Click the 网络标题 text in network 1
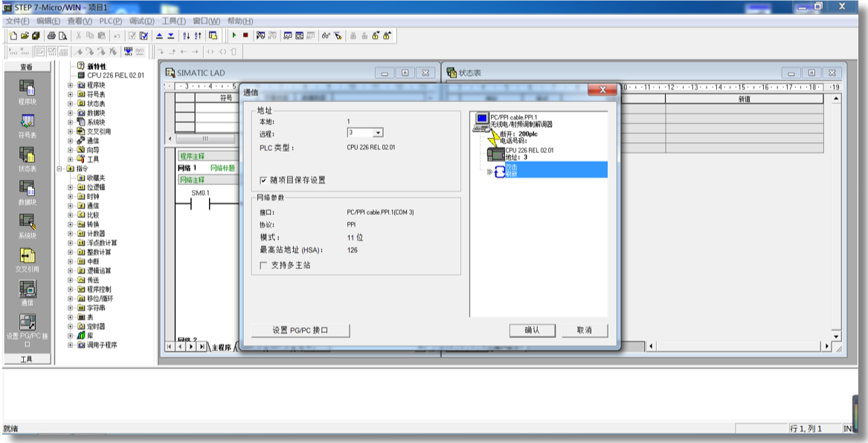The width and height of the screenshot is (868, 443). click(x=222, y=167)
